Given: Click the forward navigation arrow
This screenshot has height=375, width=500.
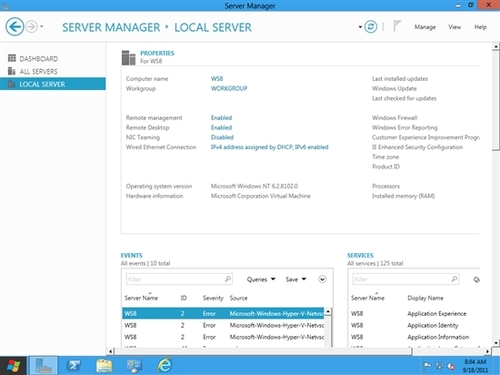Looking at the screenshot, I should click(x=32, y=27).
